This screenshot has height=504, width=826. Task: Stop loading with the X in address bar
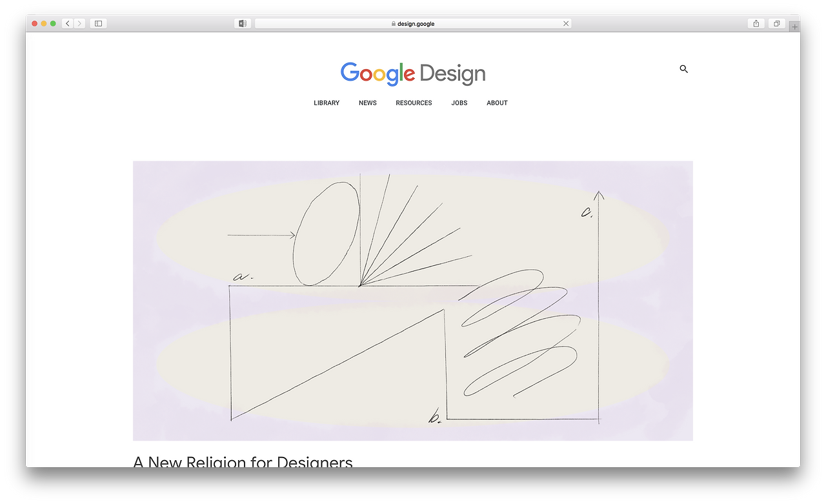click(566, 23)
